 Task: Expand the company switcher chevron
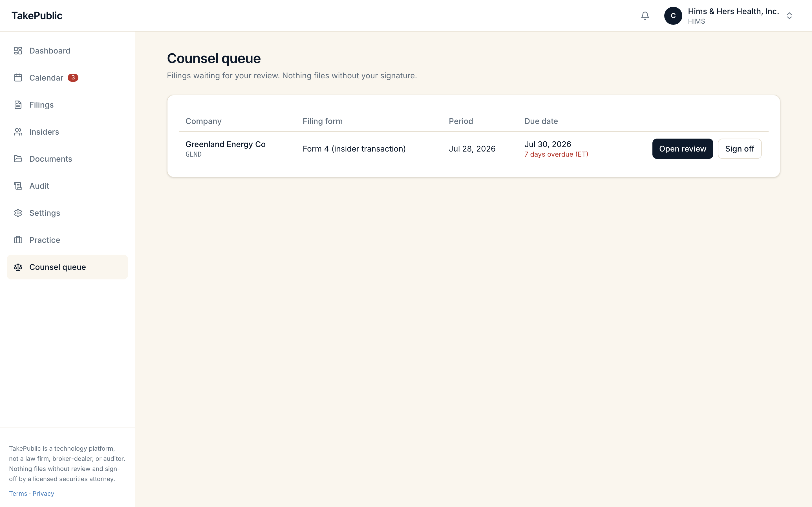pyautogui.click(x=789, y=16)
